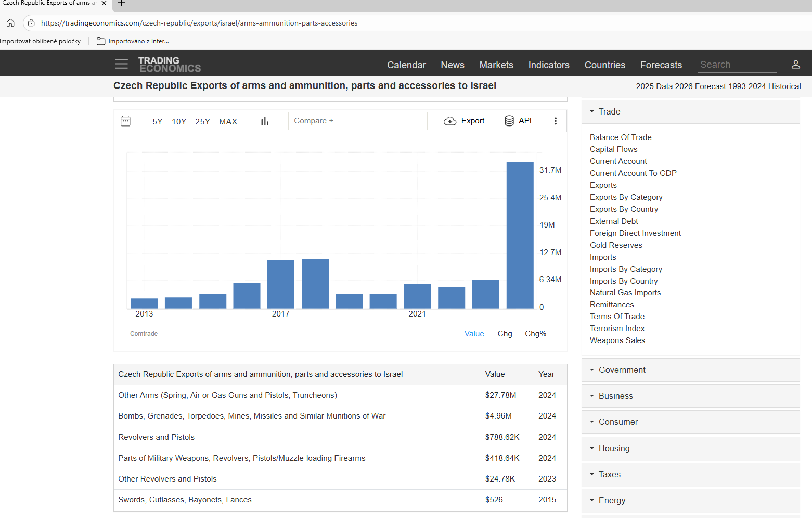Go to the Forecasts menu item

[x=661, y=65]
